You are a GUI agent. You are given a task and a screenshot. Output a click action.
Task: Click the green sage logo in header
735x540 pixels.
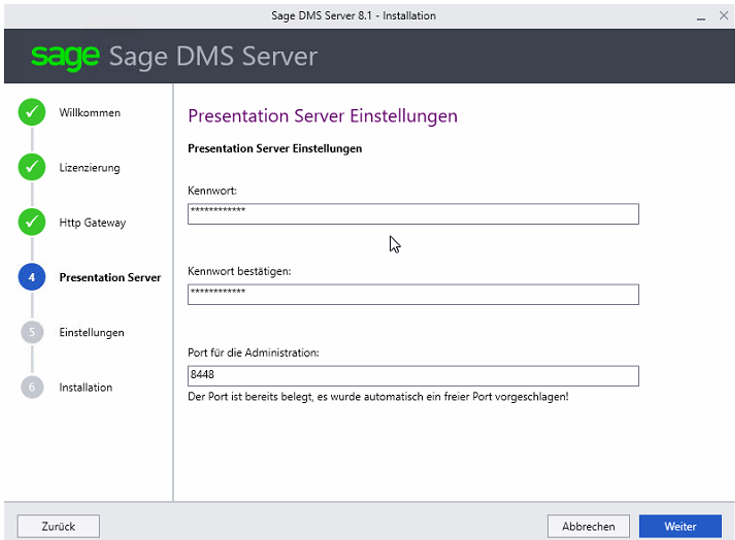65,57
